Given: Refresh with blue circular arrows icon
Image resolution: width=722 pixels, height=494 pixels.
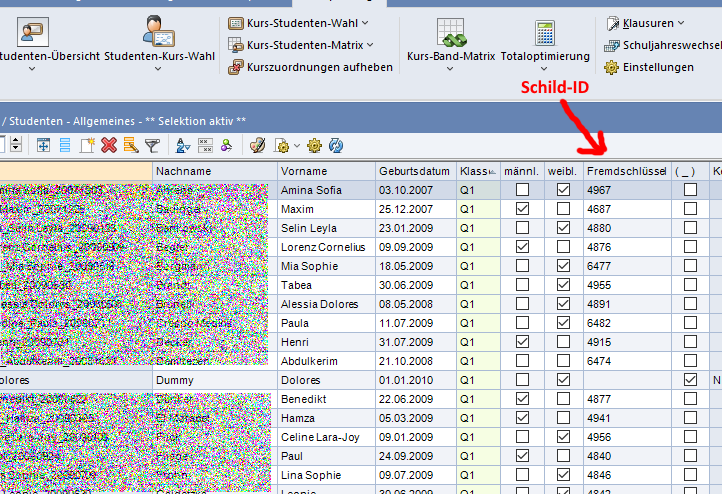Looking at the screenshot, I should pyautogui.click(x=336, y=145).
